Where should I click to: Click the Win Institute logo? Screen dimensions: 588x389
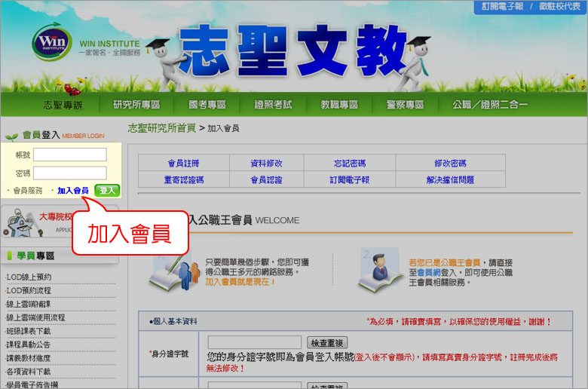[x=52, y=43]
